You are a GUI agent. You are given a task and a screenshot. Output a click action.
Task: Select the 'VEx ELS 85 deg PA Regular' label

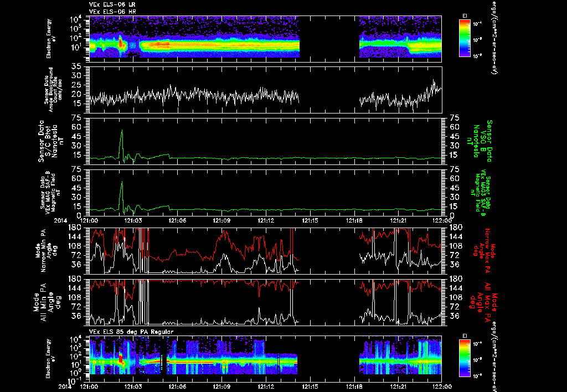[131, 332]
